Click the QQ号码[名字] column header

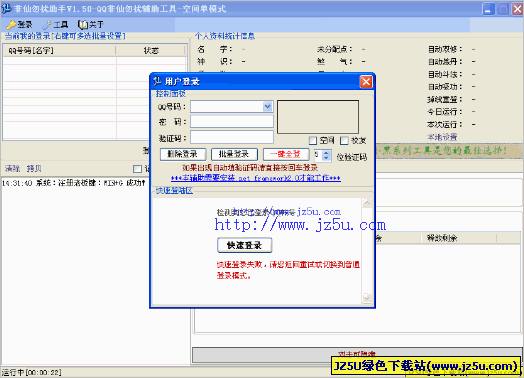tap(59, 50)
